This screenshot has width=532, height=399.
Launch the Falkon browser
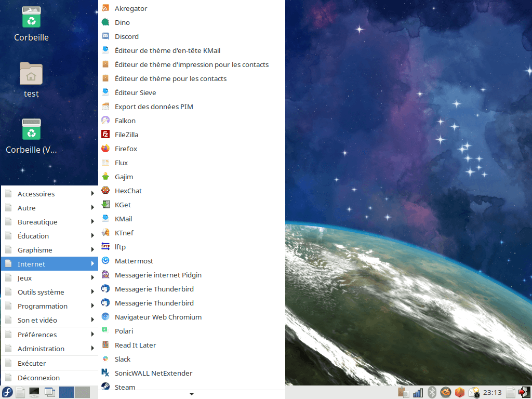pyautogui.click(x=191, y=121)
